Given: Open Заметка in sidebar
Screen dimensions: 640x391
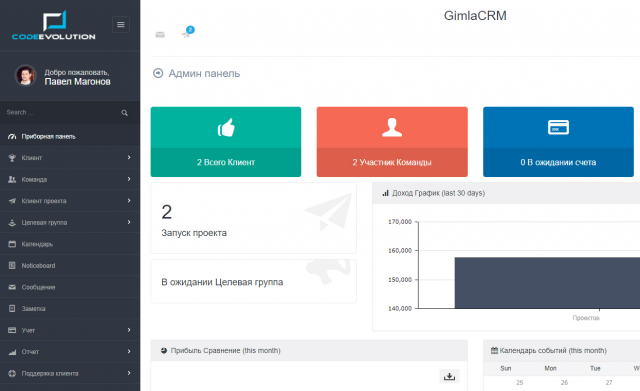Looking at the screenshot, I should (x=70, y=309).
